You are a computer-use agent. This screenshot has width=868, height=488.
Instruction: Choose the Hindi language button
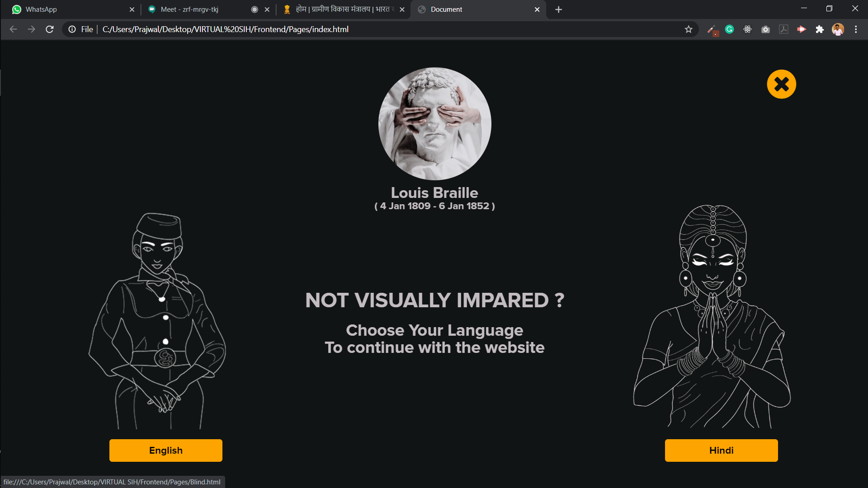(x=721, y=450)
